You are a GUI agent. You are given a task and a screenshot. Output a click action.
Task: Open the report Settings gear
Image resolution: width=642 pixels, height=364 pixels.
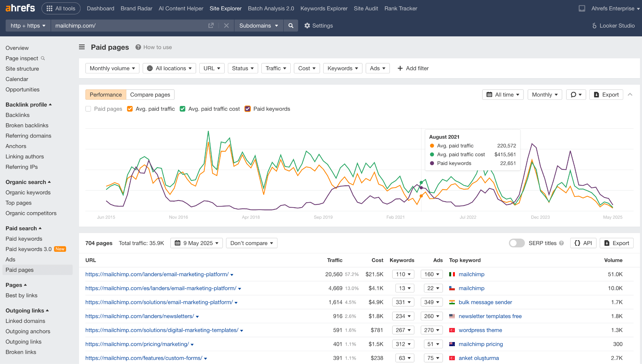click(318, 26)
